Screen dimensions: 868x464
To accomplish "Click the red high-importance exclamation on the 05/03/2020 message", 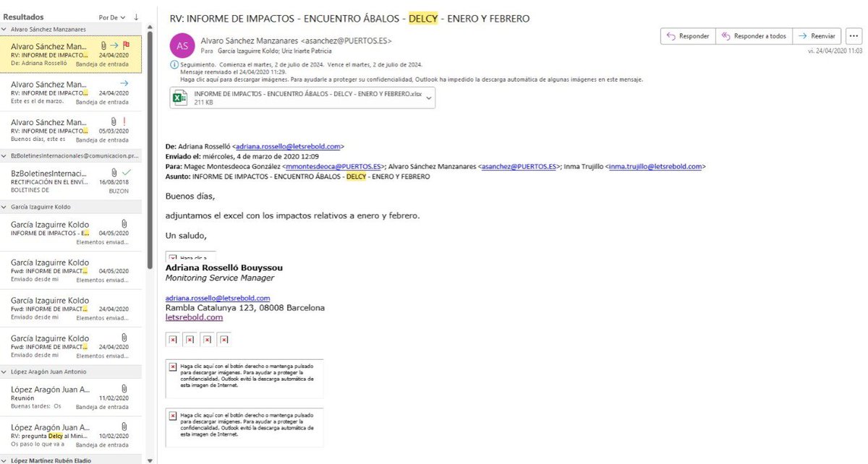I will tap(125, 121).
